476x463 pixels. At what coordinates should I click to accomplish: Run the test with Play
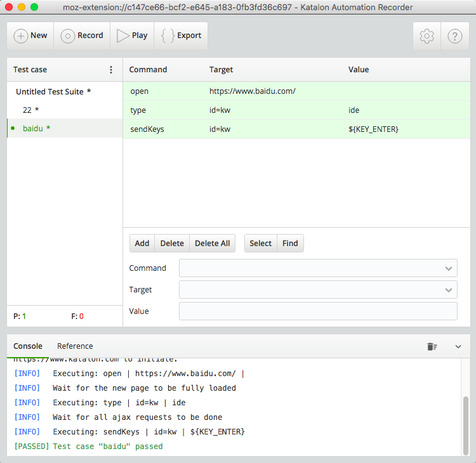click(x=132, y=36)
